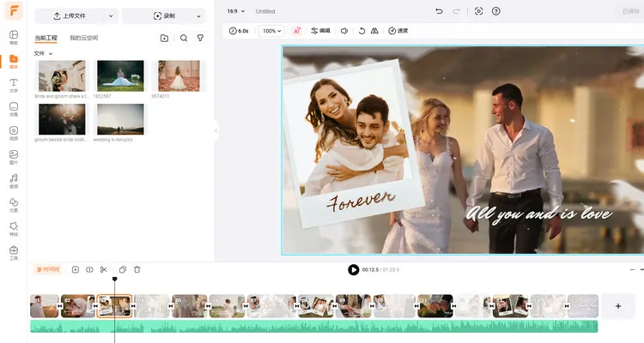644x343 pixels.
Task: Open the Text (文字) sidebar panel
Action: click(x=14, y=85)
